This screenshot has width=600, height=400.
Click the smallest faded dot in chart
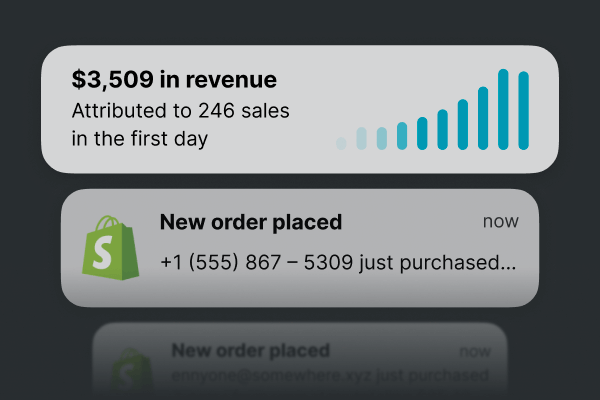click(341, 144)
